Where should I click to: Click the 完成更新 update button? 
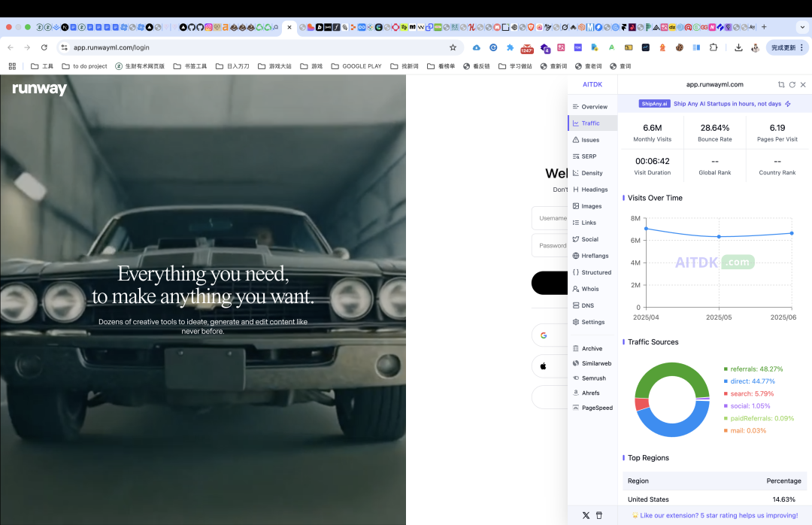786,47
